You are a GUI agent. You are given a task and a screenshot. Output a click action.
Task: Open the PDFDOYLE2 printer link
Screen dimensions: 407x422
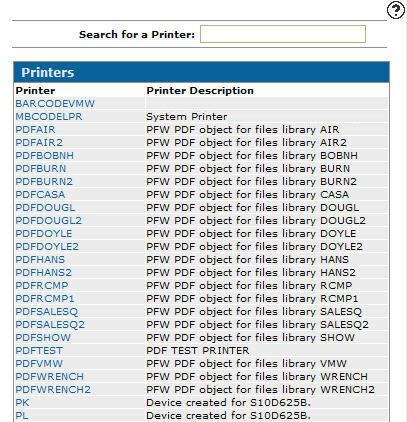click(x=47, y=247)
